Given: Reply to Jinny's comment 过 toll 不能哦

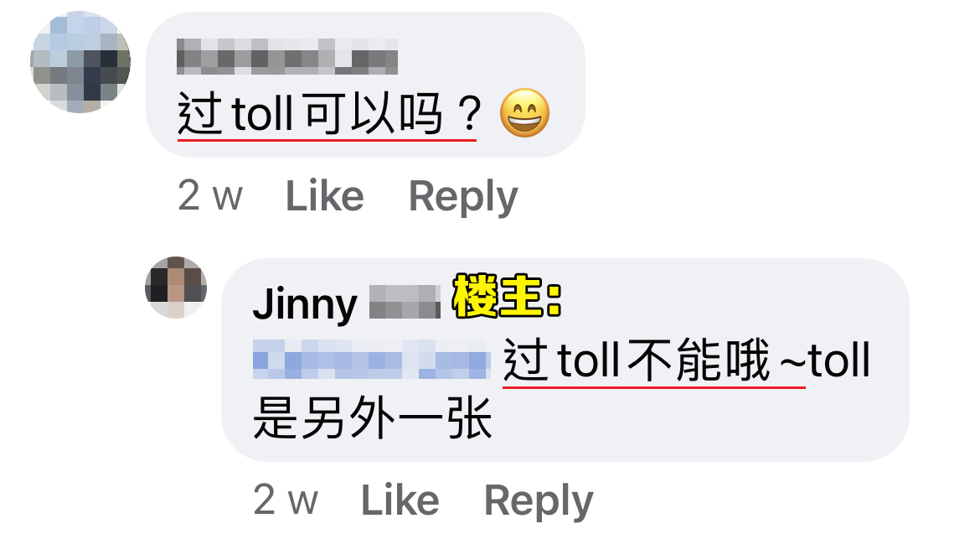Looking at the screenshot, I should pyautogui.click(x=539, y=501).
